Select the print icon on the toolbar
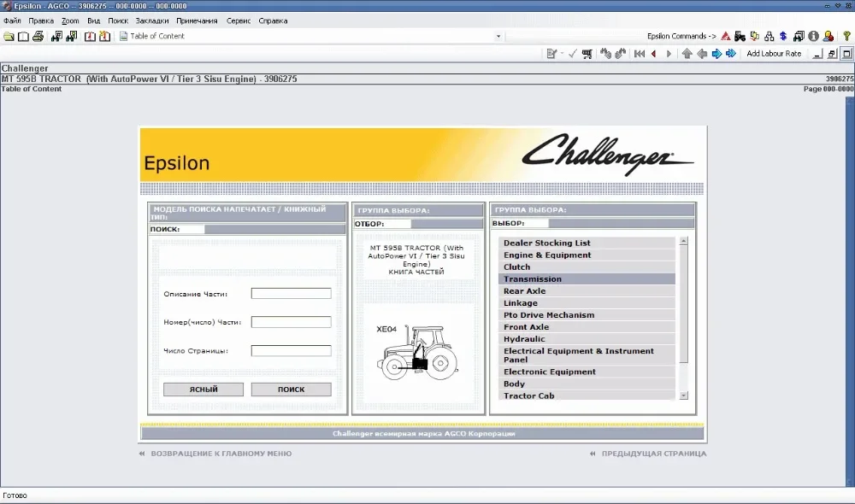 [x=37, y=36]
